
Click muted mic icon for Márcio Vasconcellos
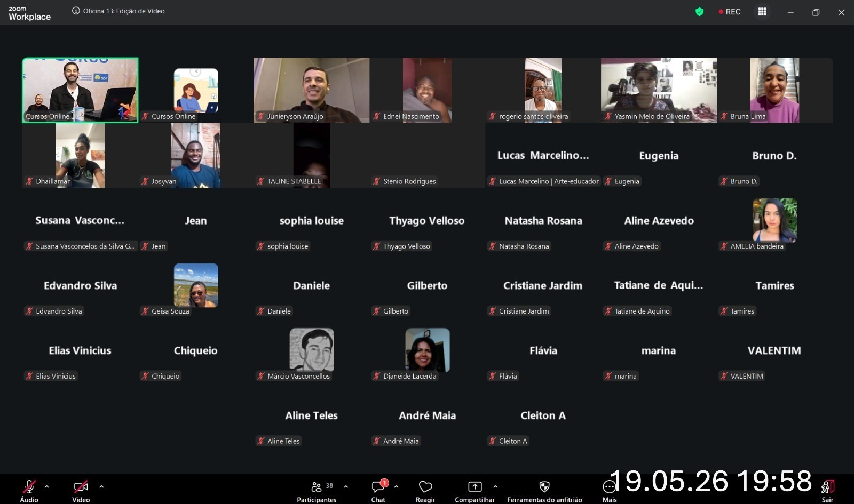[x=261, y=377]
